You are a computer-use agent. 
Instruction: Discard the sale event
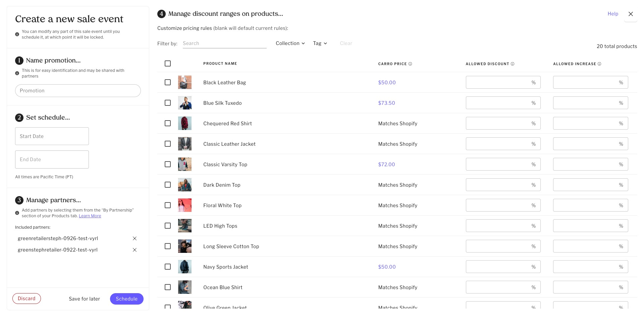pos(26,299)
